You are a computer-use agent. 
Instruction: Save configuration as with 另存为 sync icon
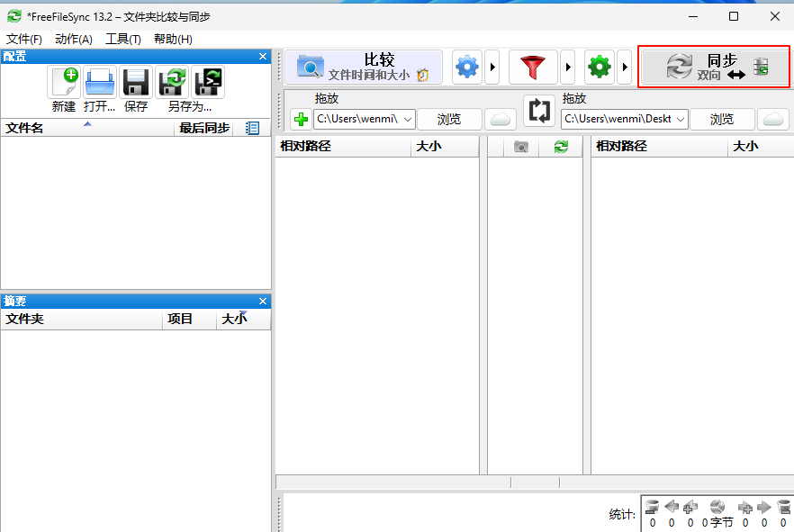pyautogui.click(x=172, y=82)
